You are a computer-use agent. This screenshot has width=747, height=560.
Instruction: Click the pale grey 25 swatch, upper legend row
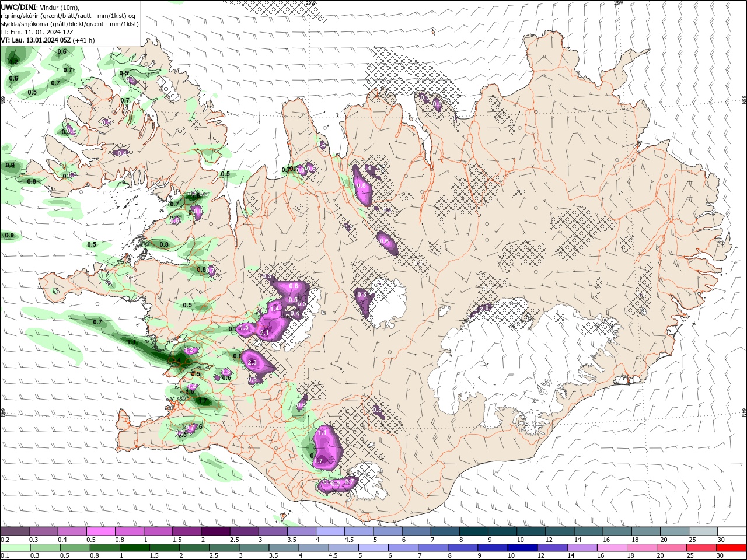pyautogui.click(x=703, y=531)
